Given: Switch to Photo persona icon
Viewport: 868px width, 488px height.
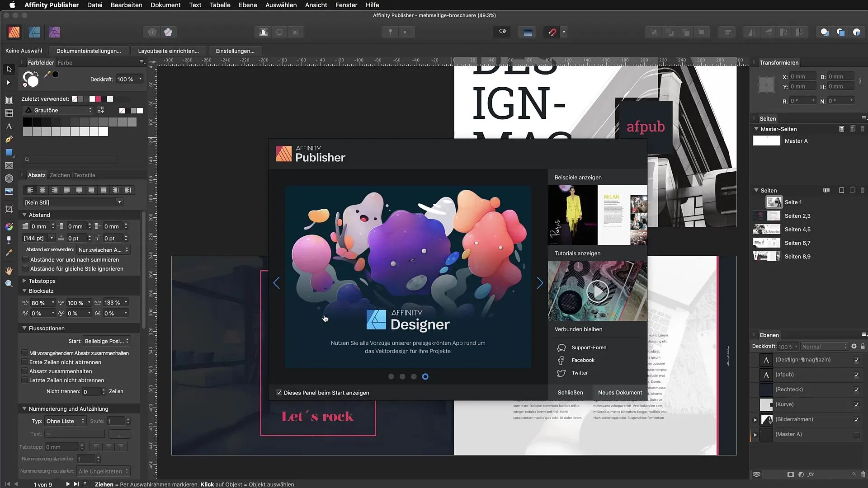Looking at the screenshot, I should coord(55,32).
